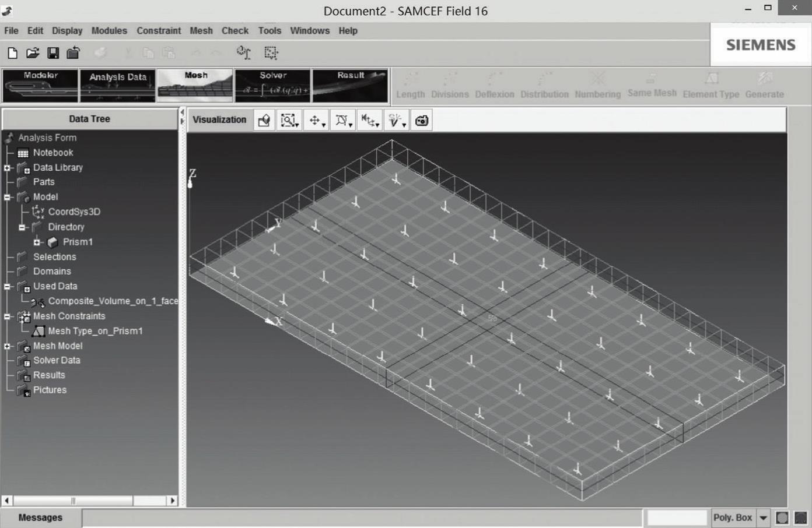Viewport: 812px width, 528px height.
Task: Click the 3D box view icon beside Visualization
Action: [264, 121]
